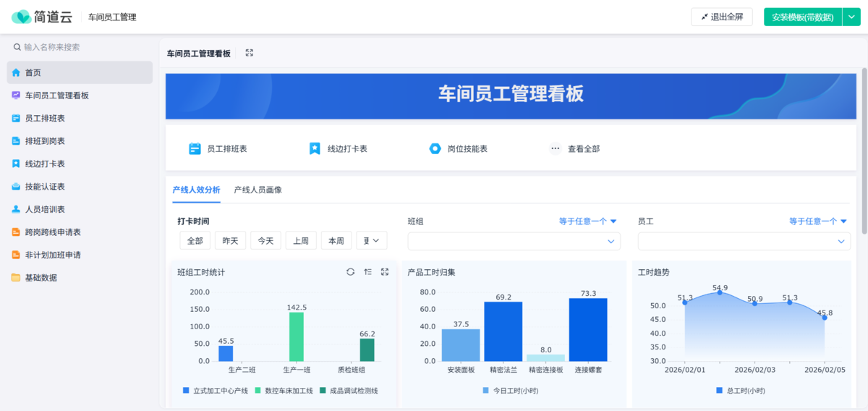Viewport: 868px width, 411px height.
Task: Click the 退出全屏 button
Action: [722, 17]
